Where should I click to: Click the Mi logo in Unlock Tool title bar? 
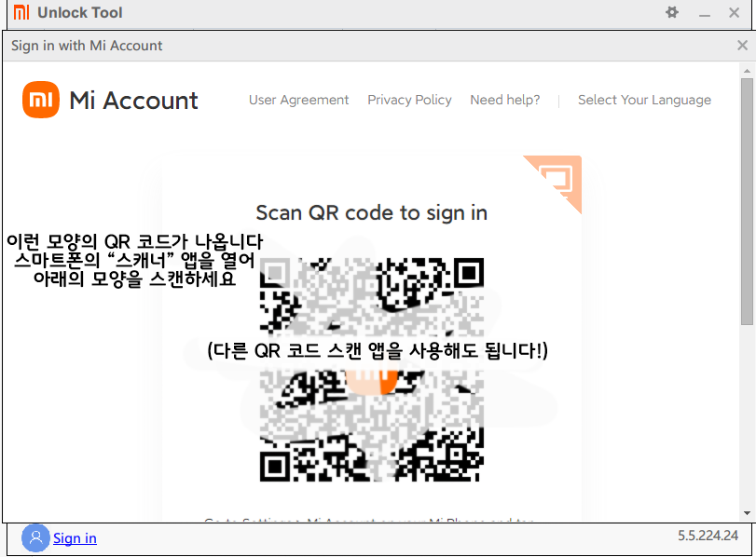tap(21, 12)
